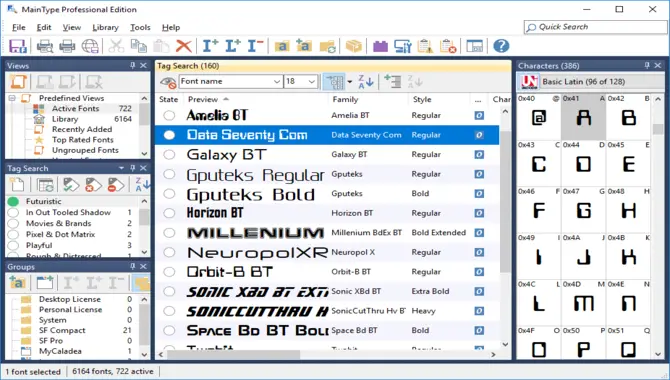Click the Save icon in the toolbar

click(18, 46)
